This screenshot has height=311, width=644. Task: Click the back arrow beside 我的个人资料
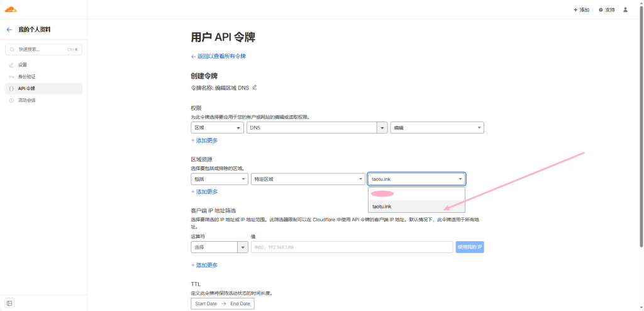(x=9, y=30)
